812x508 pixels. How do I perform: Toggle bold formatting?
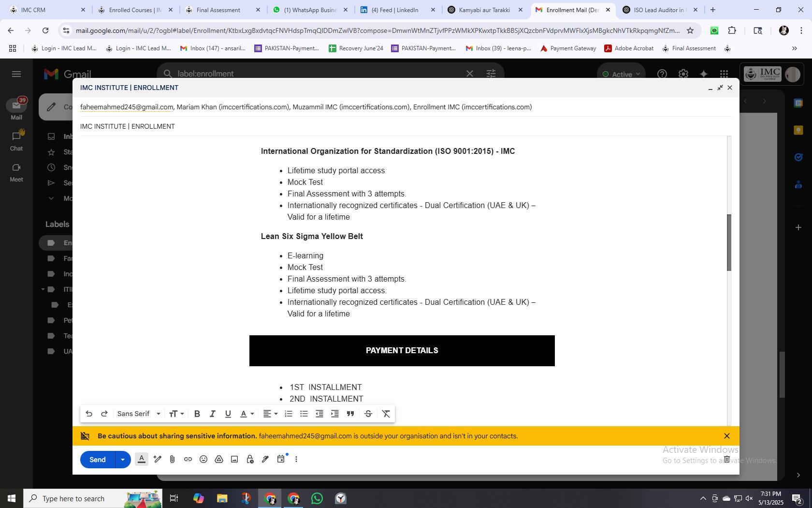click(x=197, y=414)
